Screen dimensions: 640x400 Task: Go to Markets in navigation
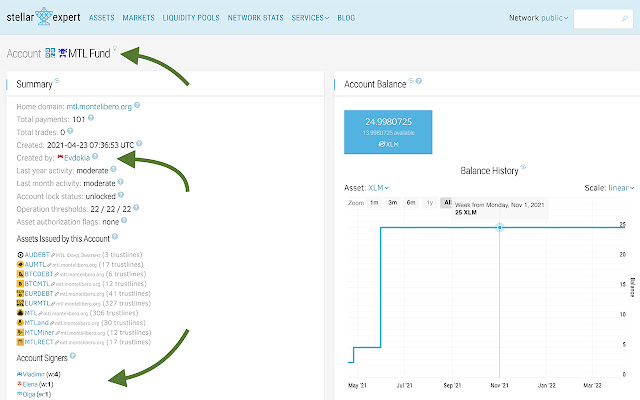(138, 18)
